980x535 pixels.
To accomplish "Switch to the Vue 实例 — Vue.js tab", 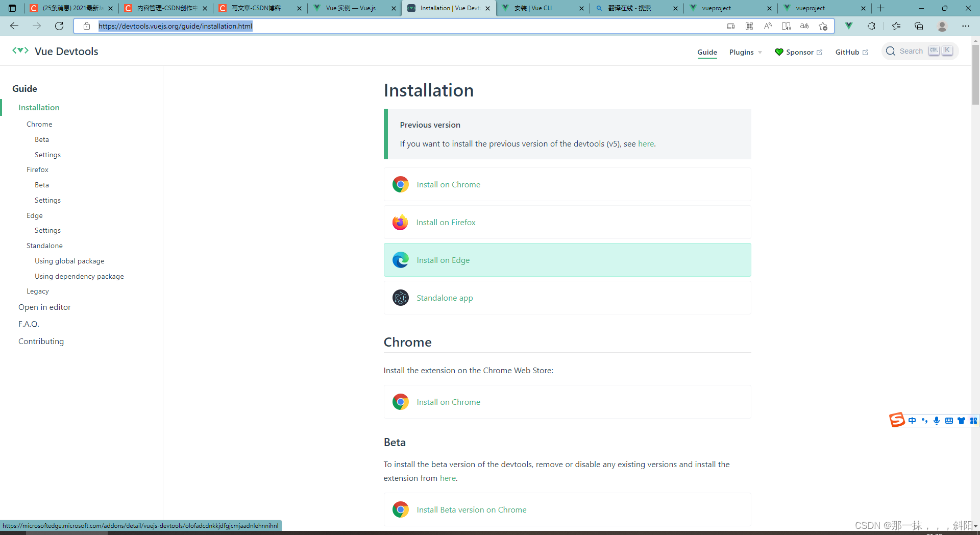I will coord(354,8).
